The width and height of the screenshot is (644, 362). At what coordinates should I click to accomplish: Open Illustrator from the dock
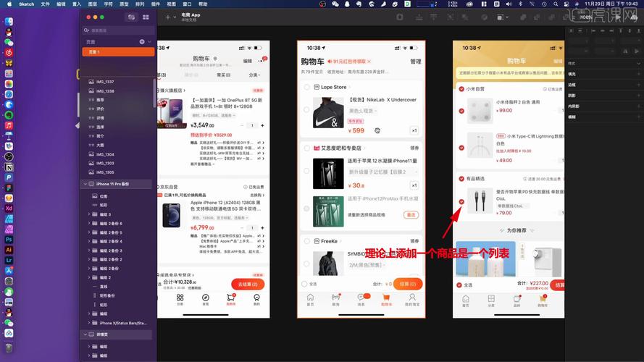pyautogui.click(x=9, y=249)
